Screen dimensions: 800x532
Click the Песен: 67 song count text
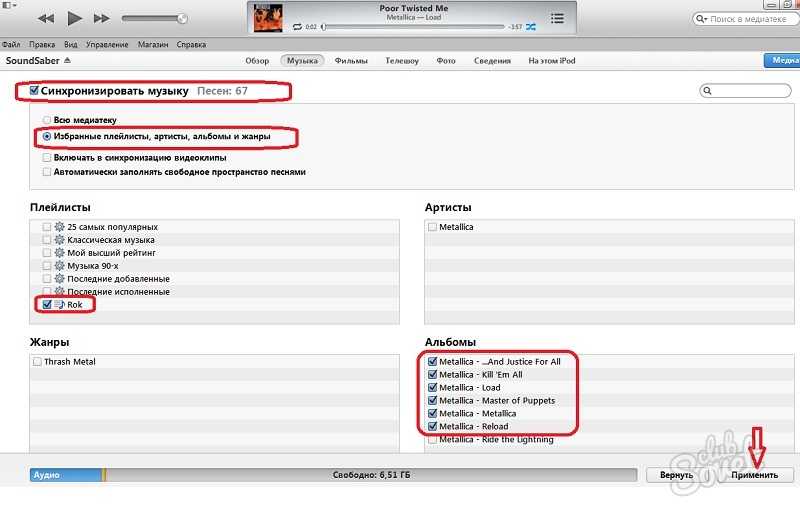coord(222,91)
